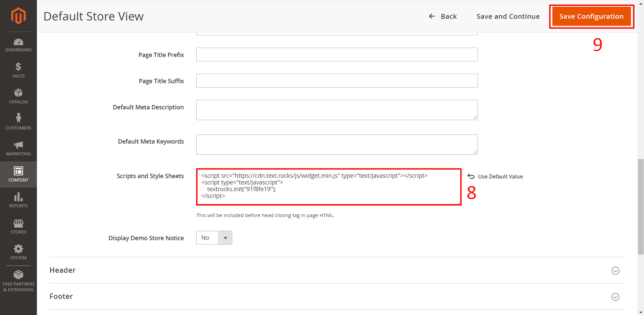Screen dimensions: 644x315
Task: Focus the Scripts and Style Sheets textarea
Action: coord(329,187)
